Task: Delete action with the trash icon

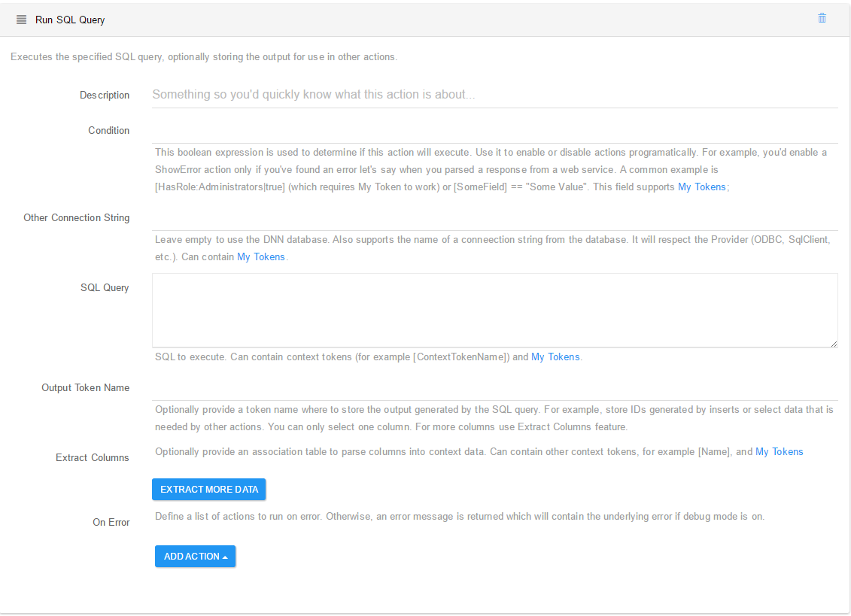Action: [x=822, y=19]
